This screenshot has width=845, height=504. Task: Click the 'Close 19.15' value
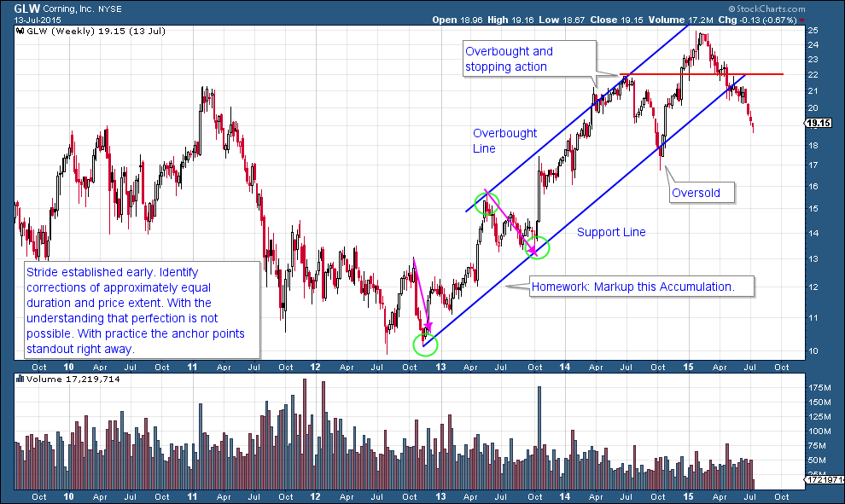point(617,20)
